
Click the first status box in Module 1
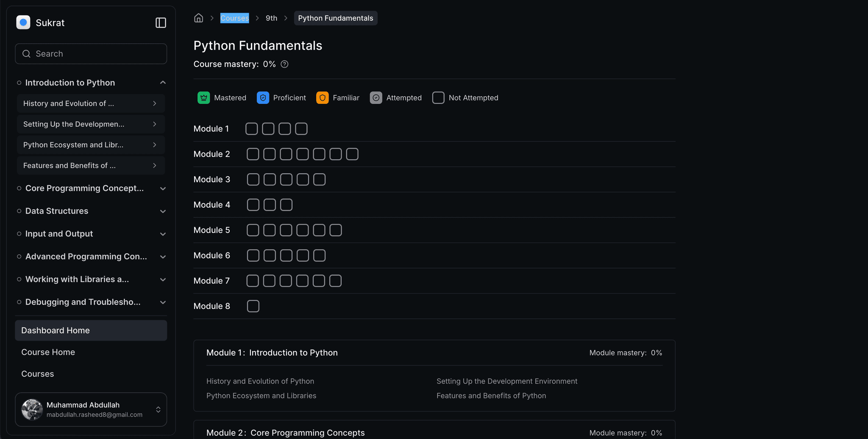coord(251,128)
